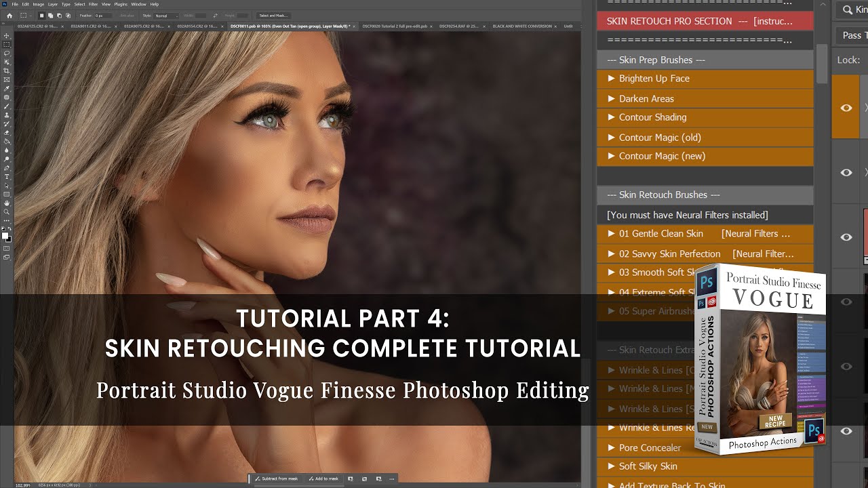Select the Lasso tool
This screenshot has width=868, height=488.
point(7,53)
